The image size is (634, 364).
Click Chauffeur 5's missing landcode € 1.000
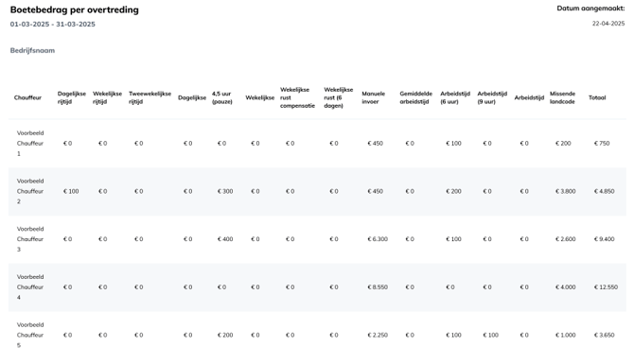point(565,336)
